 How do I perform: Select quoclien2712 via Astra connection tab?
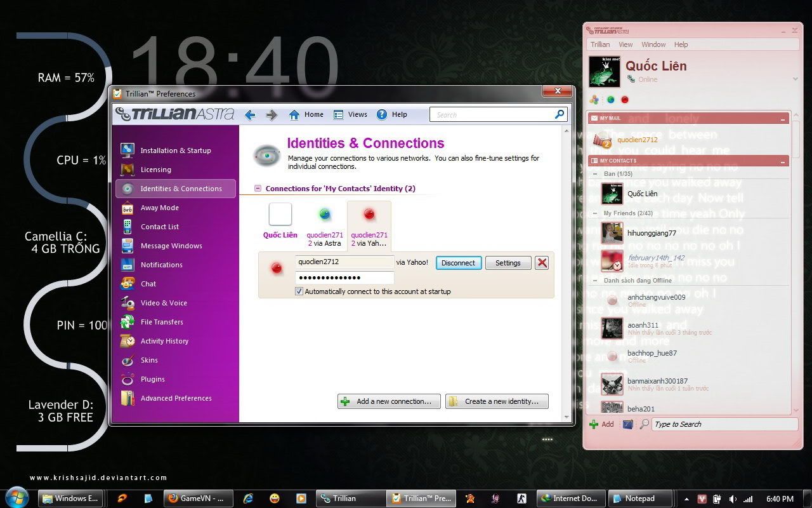pyautogui.click(x=325, y=225)
